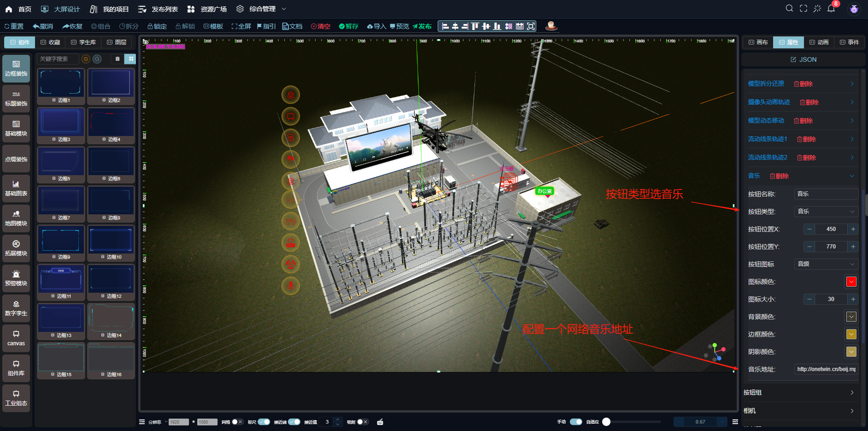The height and width of the screenshot is (431, 868).
Task: Click the fullscreen icon in top bar
Action: coord(803,9)
